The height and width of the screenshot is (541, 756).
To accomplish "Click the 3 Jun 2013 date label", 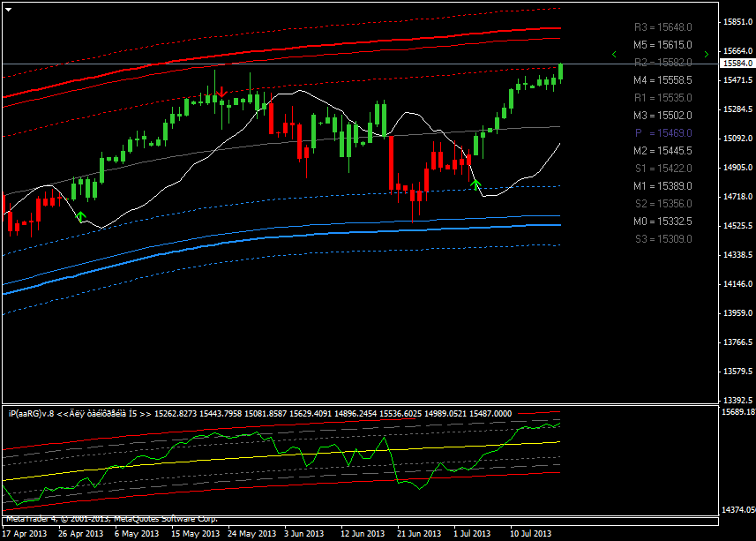I will [x=303, y=533].
